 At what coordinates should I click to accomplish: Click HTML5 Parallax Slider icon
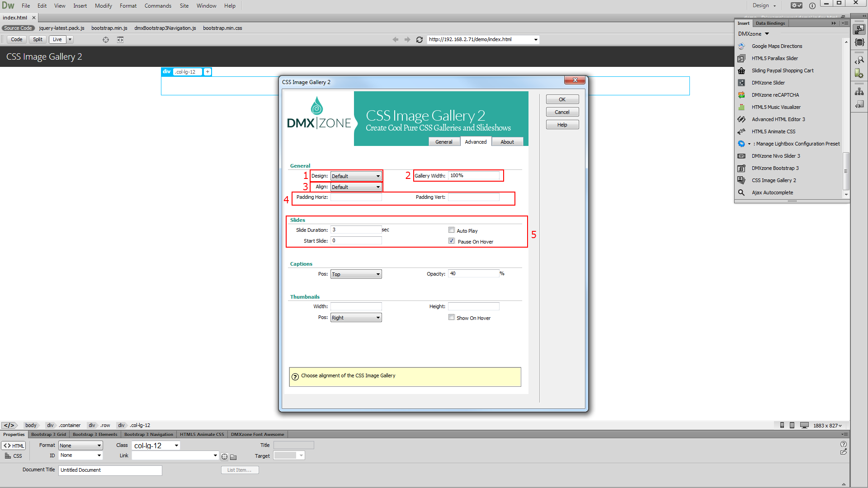tap(741, 58)
